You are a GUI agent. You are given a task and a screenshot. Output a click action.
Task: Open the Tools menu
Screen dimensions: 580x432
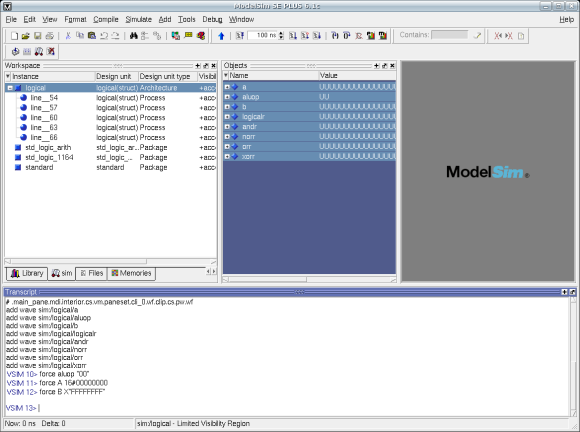point(186,19)
